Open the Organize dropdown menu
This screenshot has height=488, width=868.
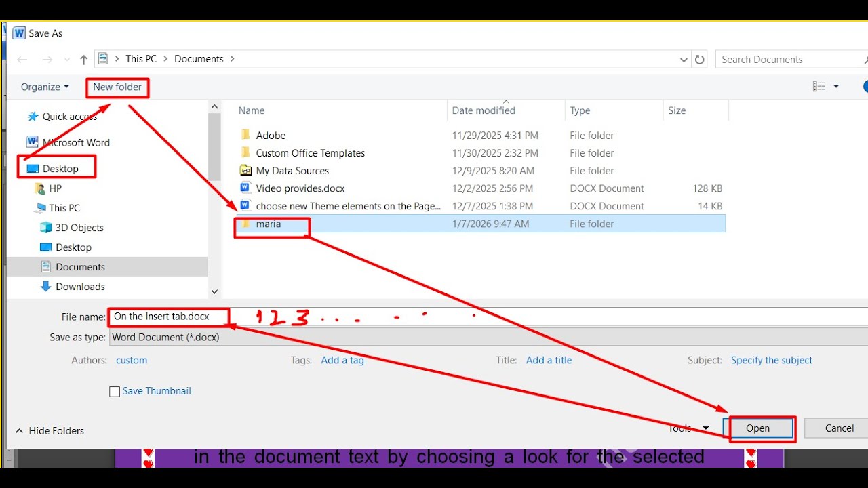(x=45, y=87)
